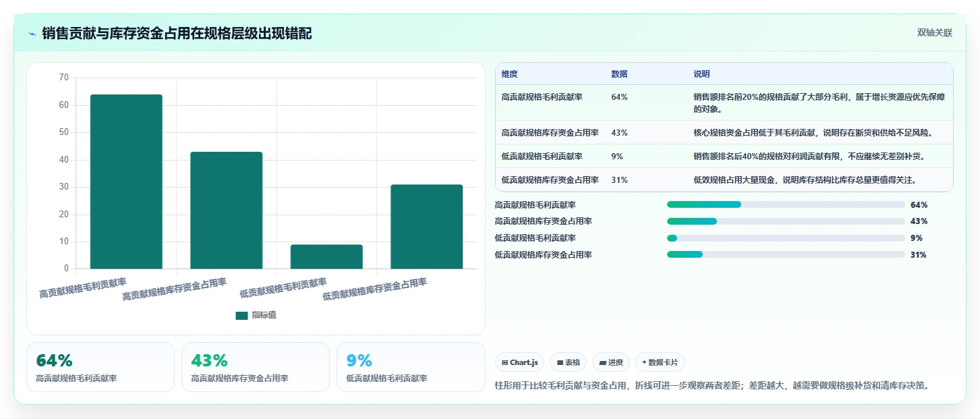
Task: Click the 43% progress bar for 高贡献规格库存资金占用率
Action: click(x=786, y=221)
